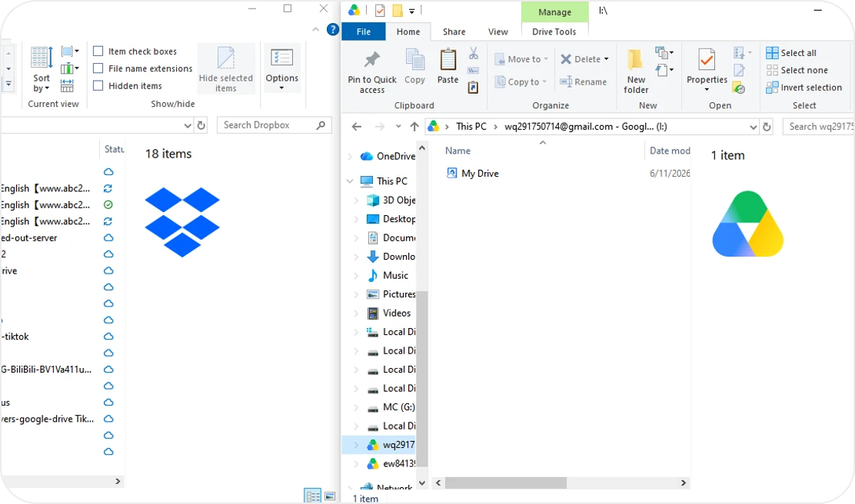The image size is (855, 504).
Task: Switch to the Share tab
Action: (454, 31)
